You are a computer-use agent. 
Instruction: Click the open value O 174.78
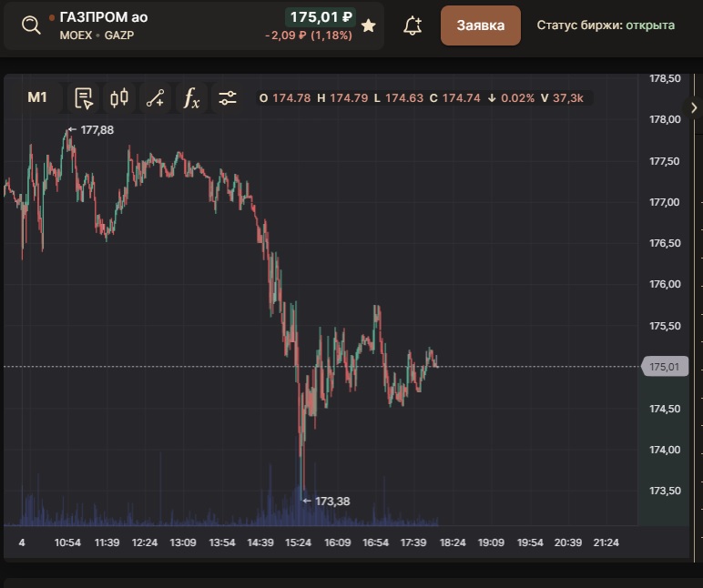coord(285,98)
